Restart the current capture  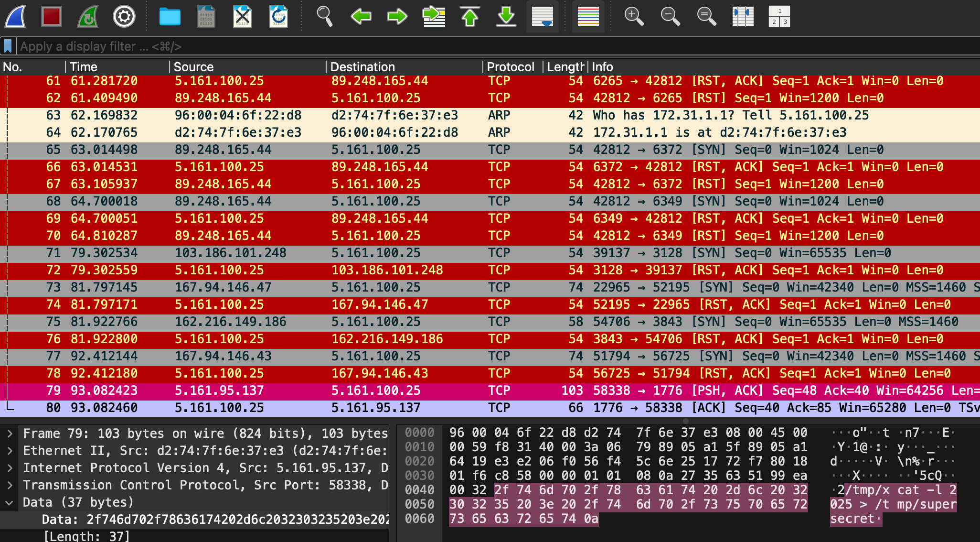(88, 17)
